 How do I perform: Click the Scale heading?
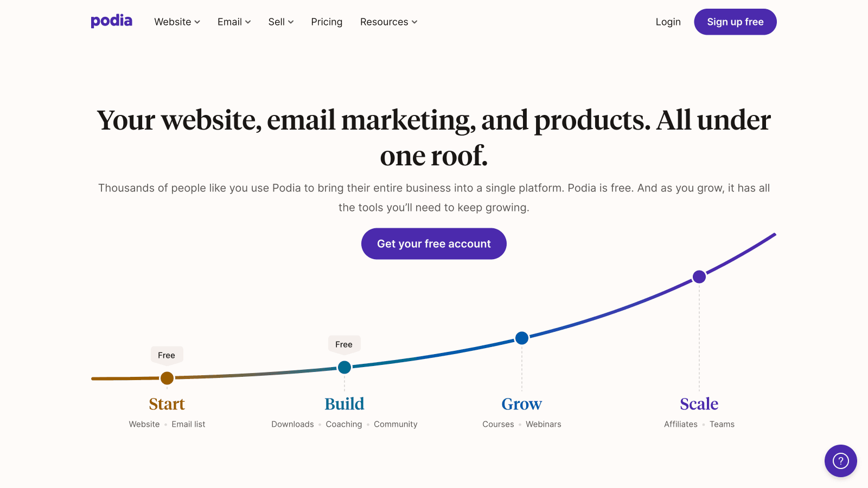coord(699,404)
